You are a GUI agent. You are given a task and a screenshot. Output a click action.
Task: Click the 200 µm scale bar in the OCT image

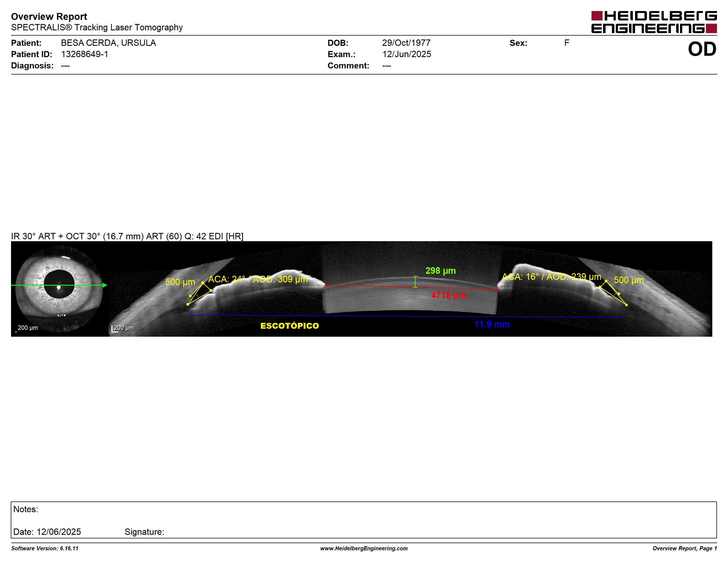coord(122,328)
